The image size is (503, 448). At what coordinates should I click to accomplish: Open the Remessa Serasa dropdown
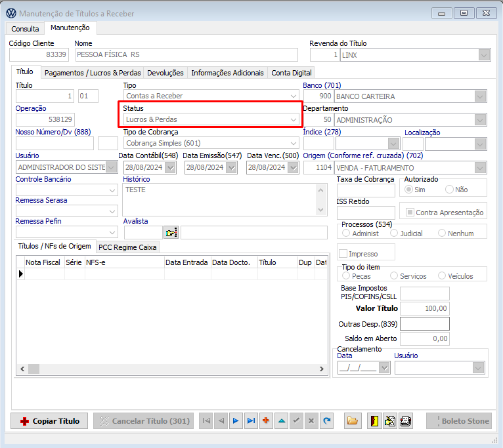(112, 211)
